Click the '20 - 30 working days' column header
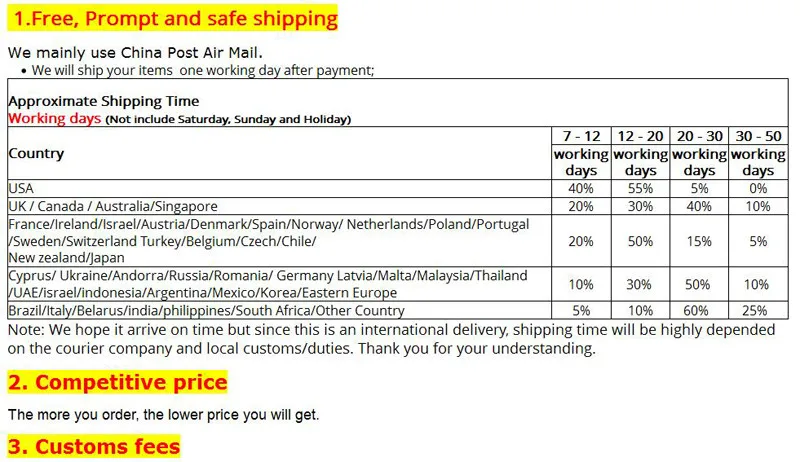Viewport: 800px width, 462px height. [x=699, y=153]
